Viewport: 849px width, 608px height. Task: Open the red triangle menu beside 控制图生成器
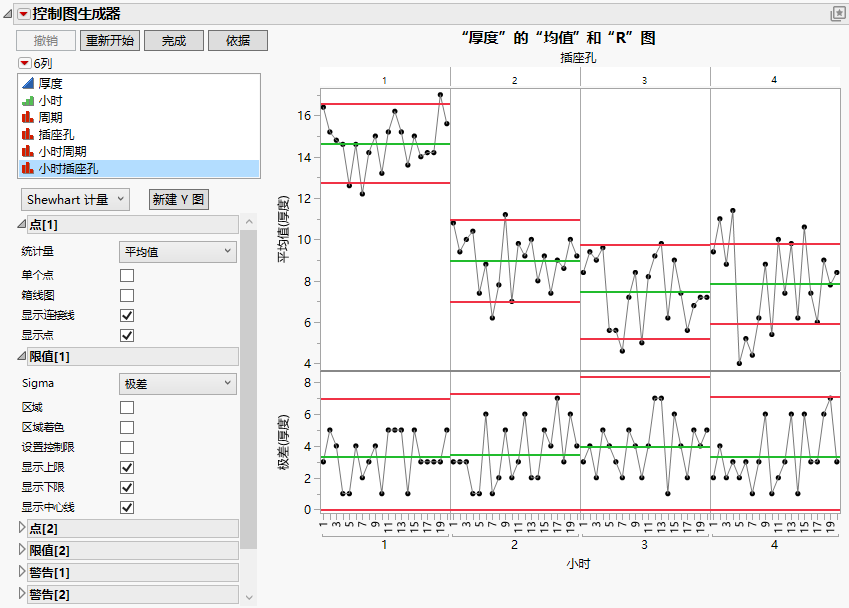click(24, 15)
